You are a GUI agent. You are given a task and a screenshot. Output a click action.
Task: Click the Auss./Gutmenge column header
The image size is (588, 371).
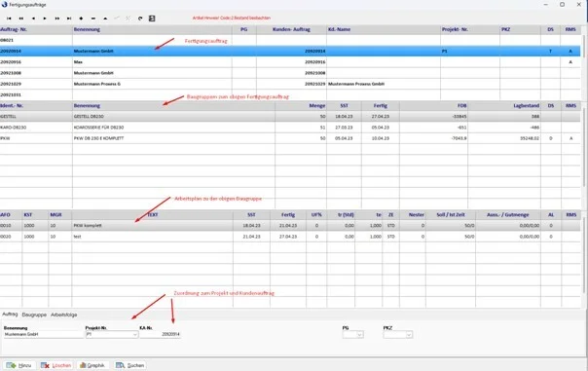508,215
